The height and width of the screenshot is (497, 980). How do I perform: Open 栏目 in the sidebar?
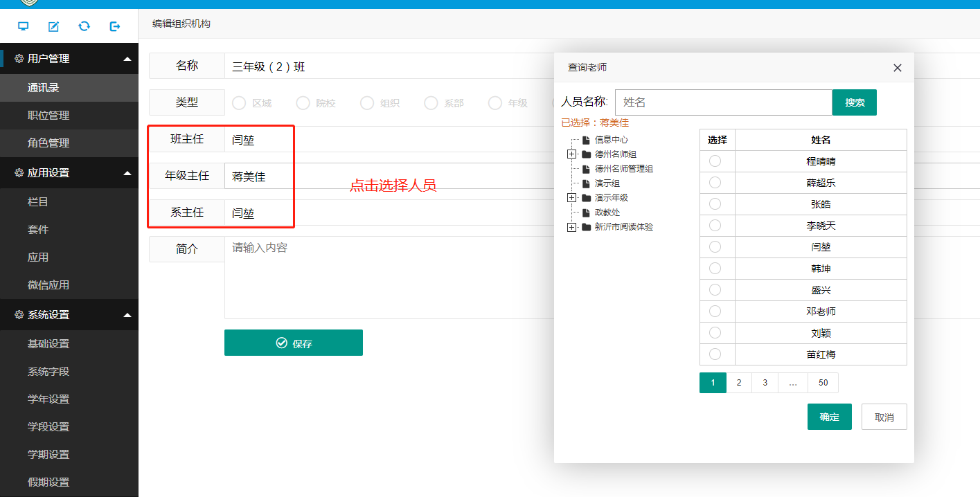click(69, 202)
